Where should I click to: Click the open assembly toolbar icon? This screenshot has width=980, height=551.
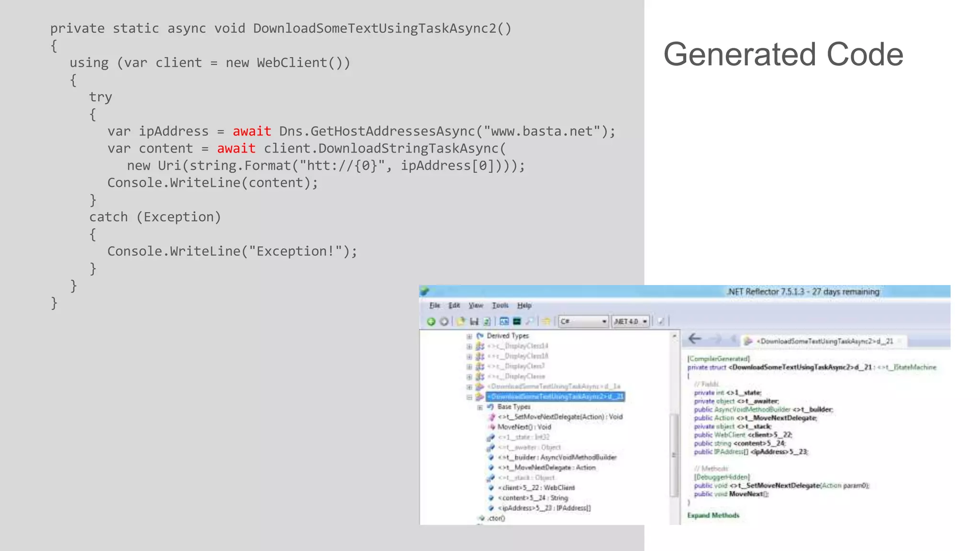pos(461,321)
